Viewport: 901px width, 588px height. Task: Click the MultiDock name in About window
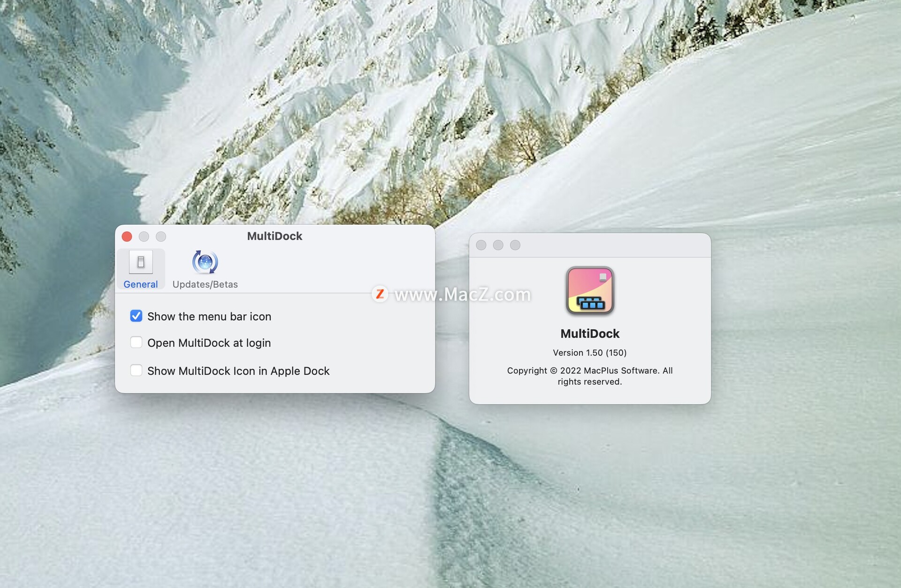590,333
